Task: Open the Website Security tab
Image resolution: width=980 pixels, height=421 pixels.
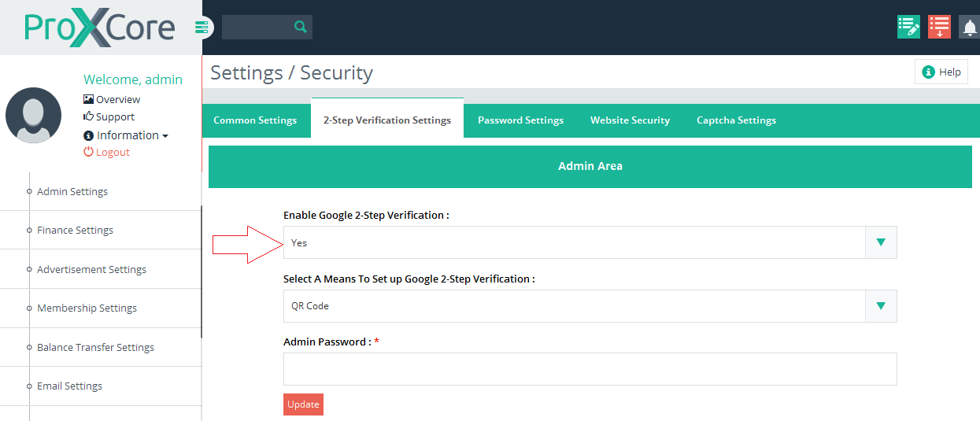Action: [630, 120]
